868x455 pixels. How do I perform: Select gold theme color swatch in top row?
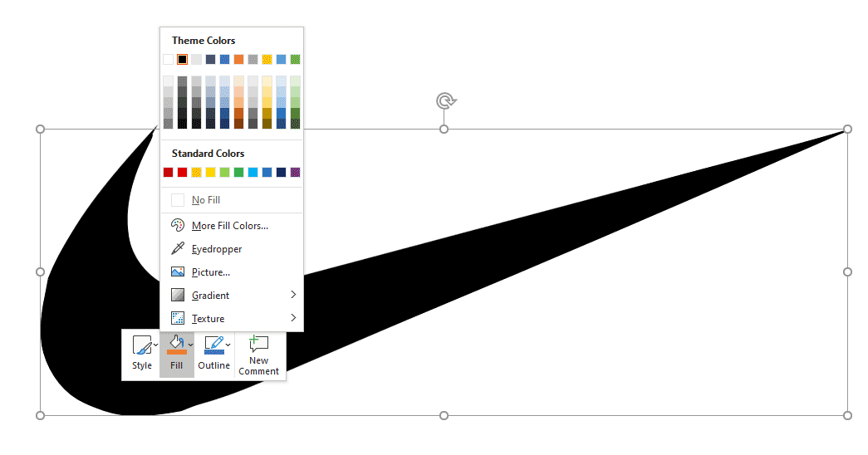267,59
